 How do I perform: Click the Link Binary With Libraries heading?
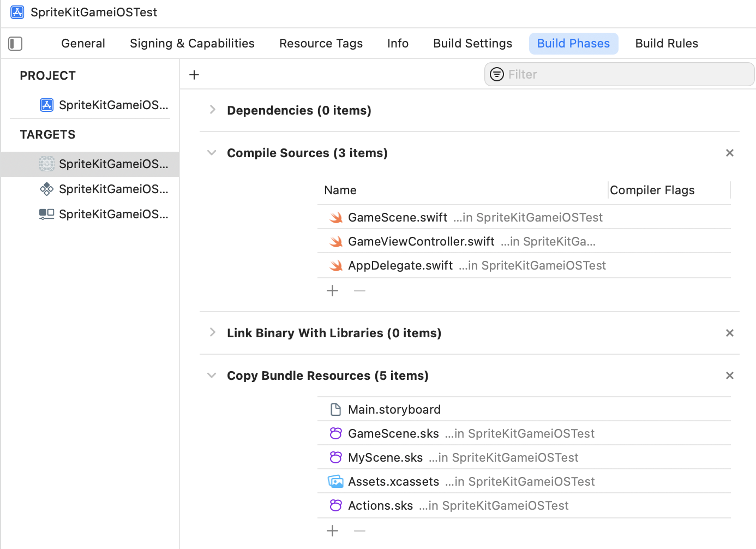coord(334,333)
